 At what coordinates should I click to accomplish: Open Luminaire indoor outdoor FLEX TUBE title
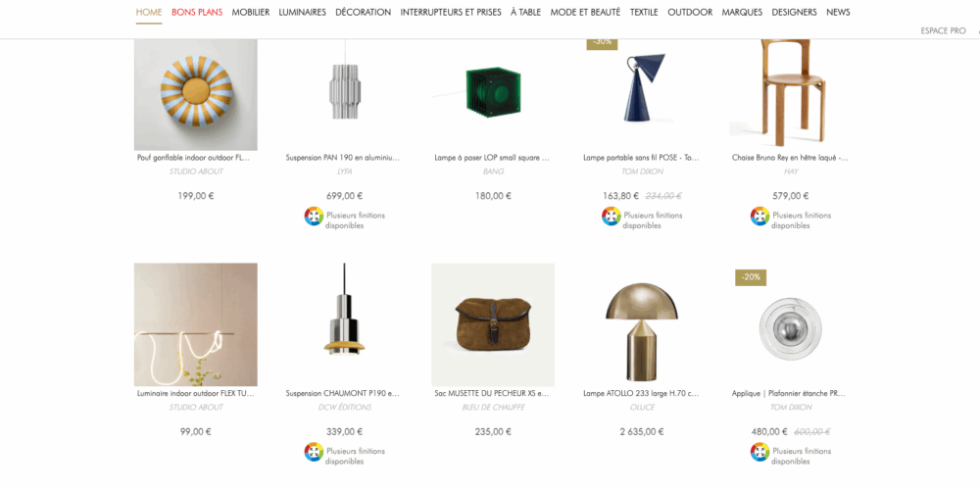[x=196, y=394]
